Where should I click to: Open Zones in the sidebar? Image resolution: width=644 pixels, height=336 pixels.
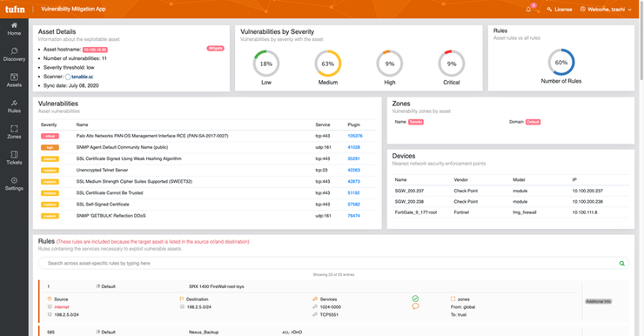pos(14,132)
